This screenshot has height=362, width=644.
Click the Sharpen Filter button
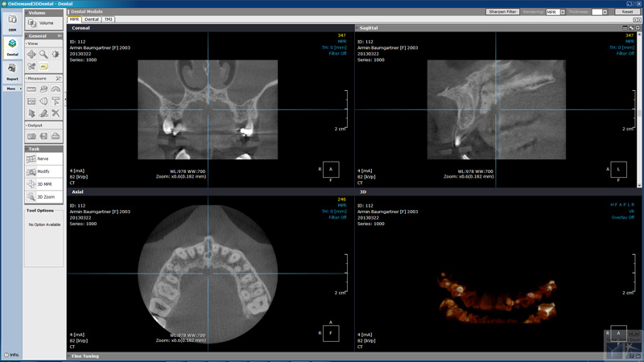502,12
